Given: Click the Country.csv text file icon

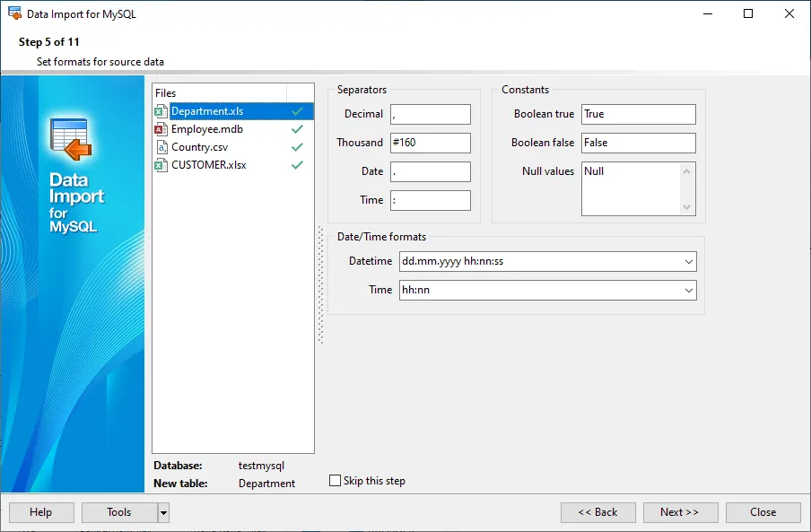Looking at the screenshot, I should coord(161,147).
